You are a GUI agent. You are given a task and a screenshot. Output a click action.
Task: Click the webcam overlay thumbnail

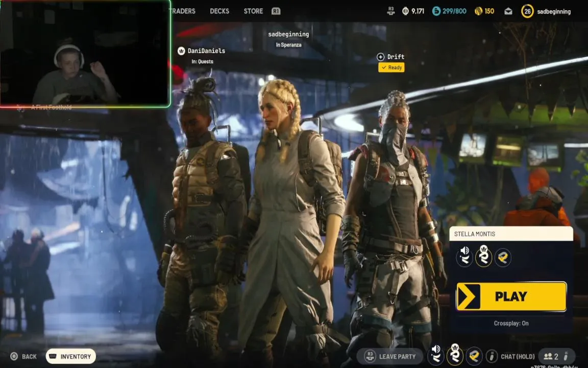[x=85, y=54]
